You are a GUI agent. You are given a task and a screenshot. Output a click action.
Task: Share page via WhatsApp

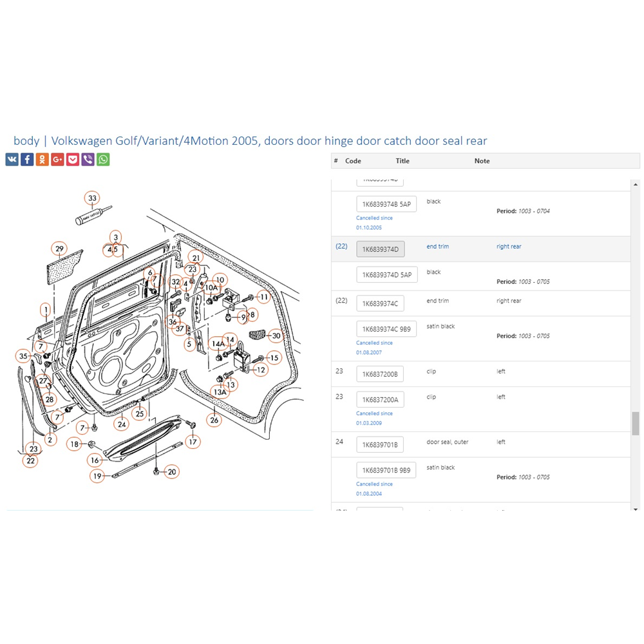[103, 160]
